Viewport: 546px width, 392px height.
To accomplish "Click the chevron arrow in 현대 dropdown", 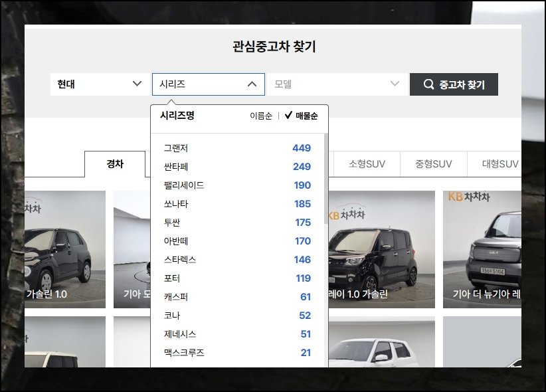I will (137, 84).
